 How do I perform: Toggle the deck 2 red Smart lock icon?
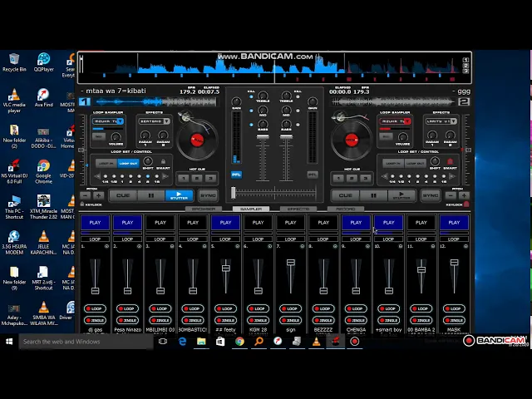[x=450, y=161]
